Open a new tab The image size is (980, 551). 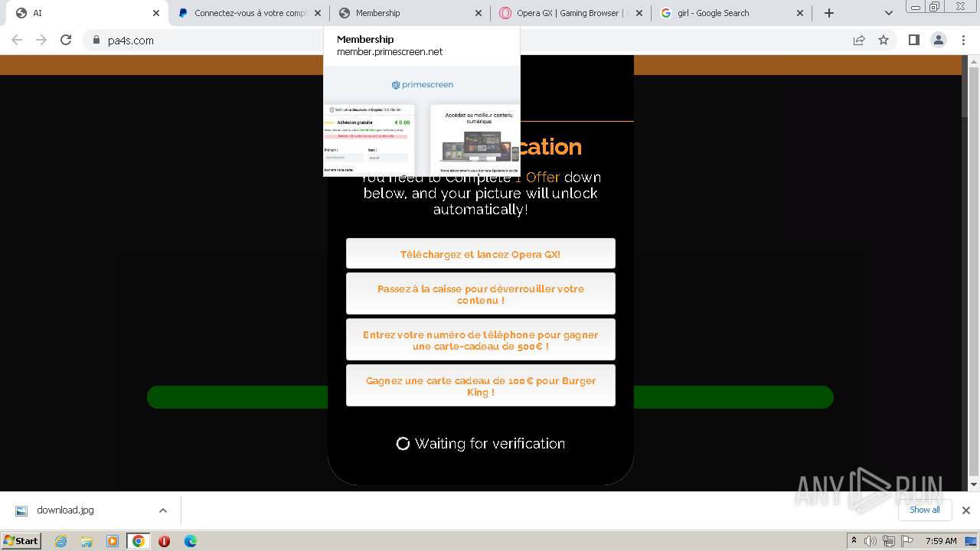pyautogui.click(x=829, y=13)
